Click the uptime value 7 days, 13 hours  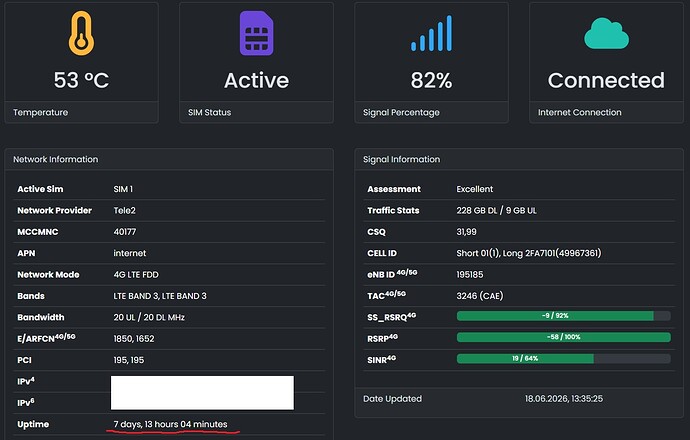pos(170,424)
